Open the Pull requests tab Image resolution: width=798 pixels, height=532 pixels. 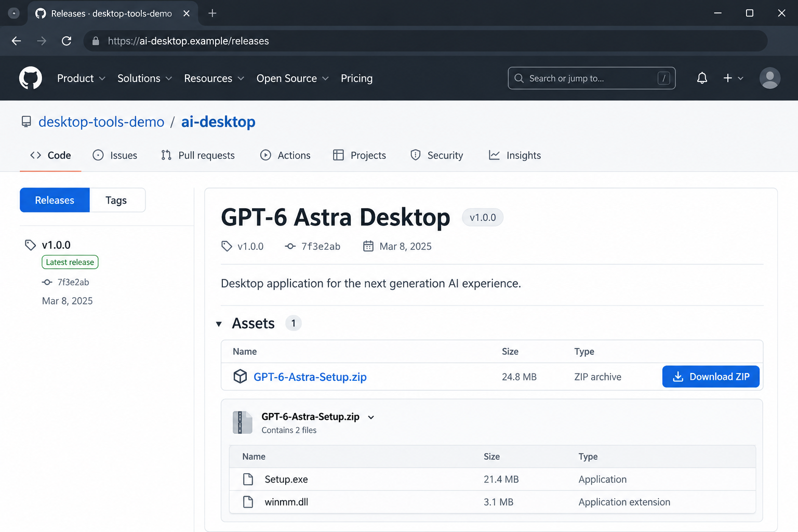coord(198,155)
